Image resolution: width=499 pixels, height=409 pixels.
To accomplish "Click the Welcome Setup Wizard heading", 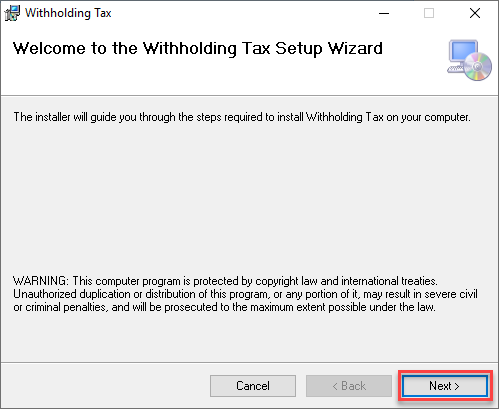I will [198, 49].
